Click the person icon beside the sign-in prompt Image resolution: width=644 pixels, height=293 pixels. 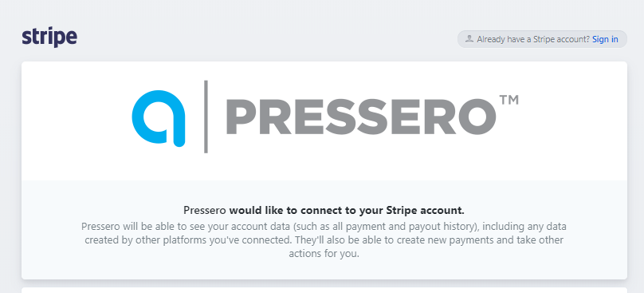click(469, 39)
